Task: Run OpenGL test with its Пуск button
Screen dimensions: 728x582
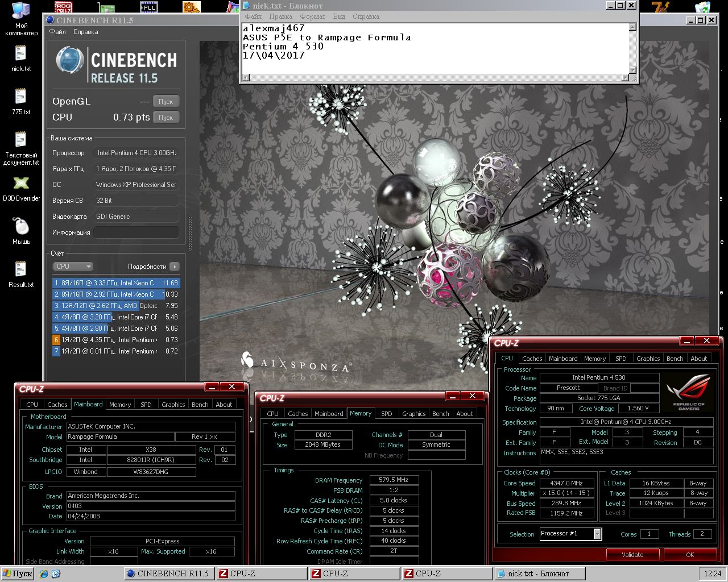Action: coord(166,101)
